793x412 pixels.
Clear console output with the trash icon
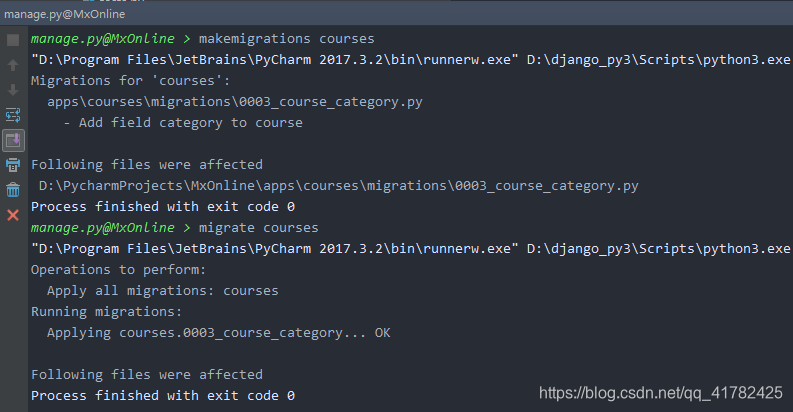(x=13, y=190)
